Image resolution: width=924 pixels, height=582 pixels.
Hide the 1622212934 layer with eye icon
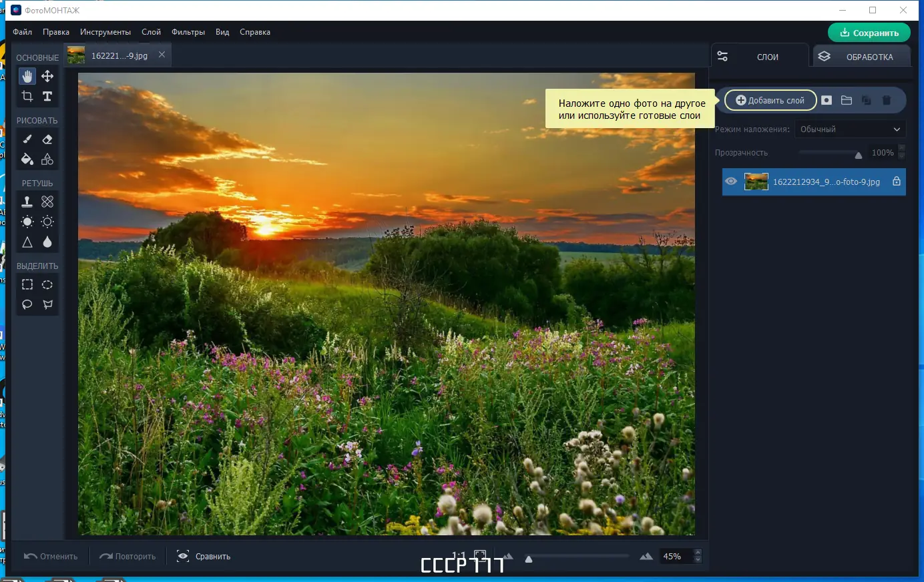click(x=731, y=182)
